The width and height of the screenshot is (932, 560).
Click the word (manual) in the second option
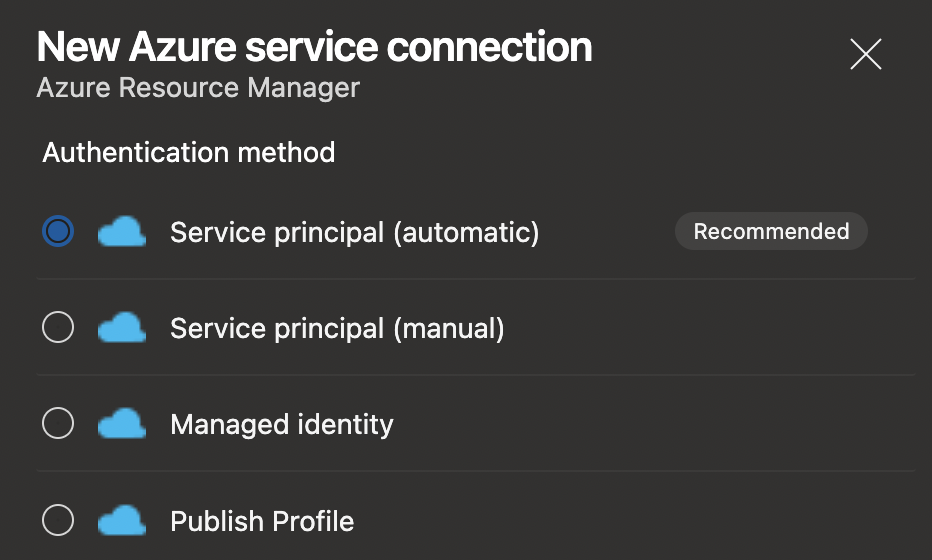[448, 328]
